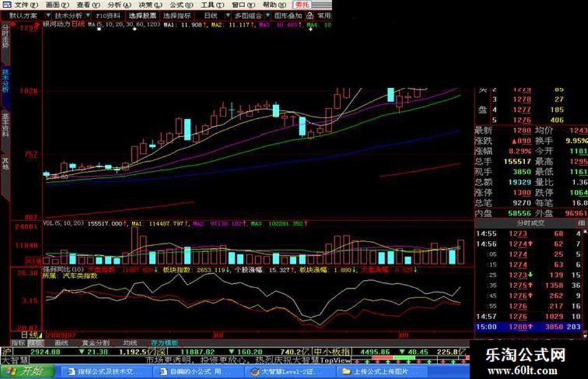Click the application icon beside the 文件 menu
588x379 pixels.
coord(6,5)
